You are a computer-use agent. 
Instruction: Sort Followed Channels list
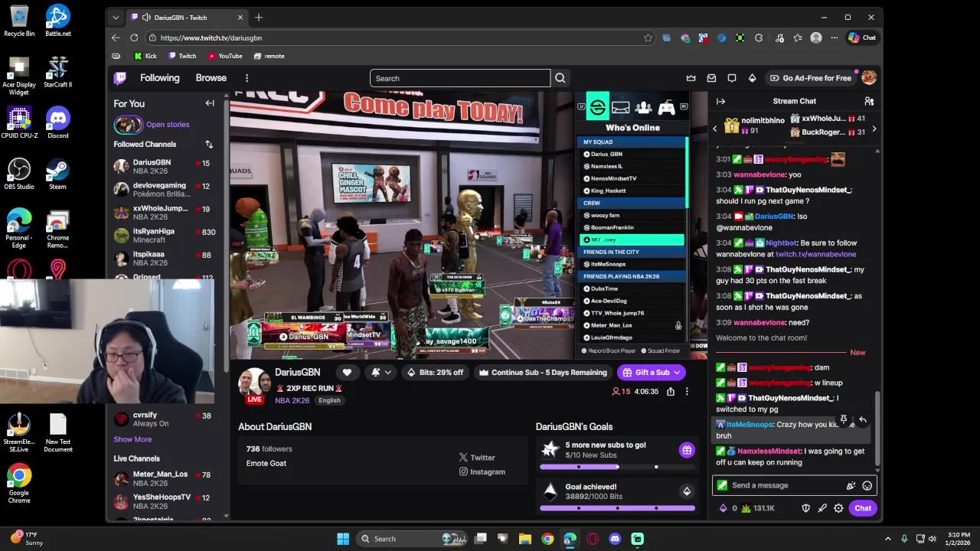click(209, 144)
